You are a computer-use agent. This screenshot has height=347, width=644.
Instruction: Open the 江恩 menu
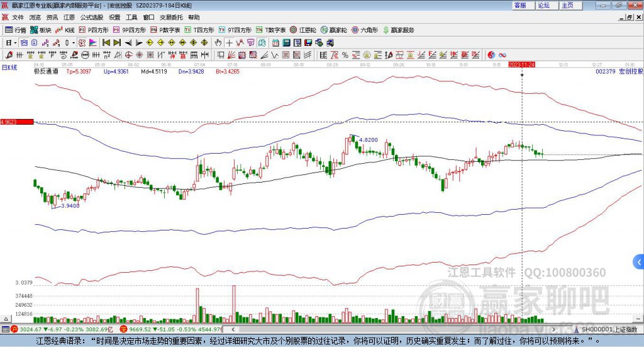tap(69, 17)
